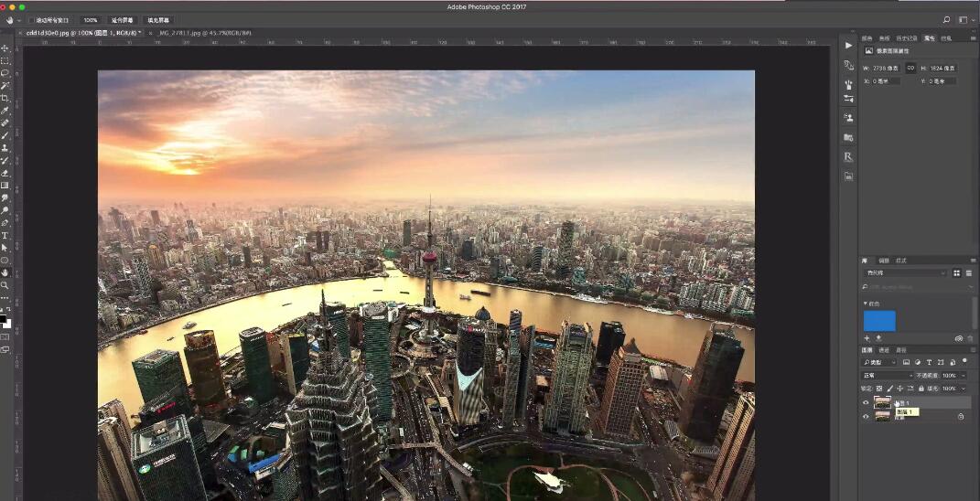Screen dimensions: 980x501
Task: Click the Layer 1 thumbnail
Action: [882, 402]
